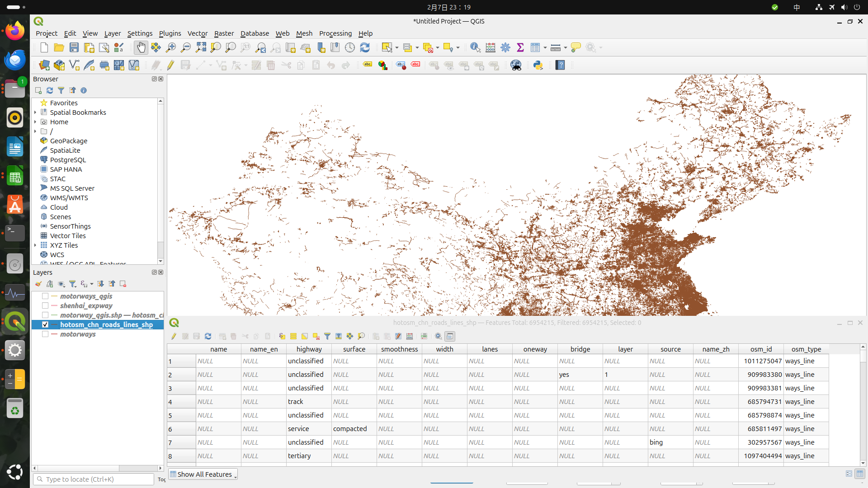Click the Identify Features tool
This screenshot has width=868, height=488.
pyautogui.click(x=475, y=47)
